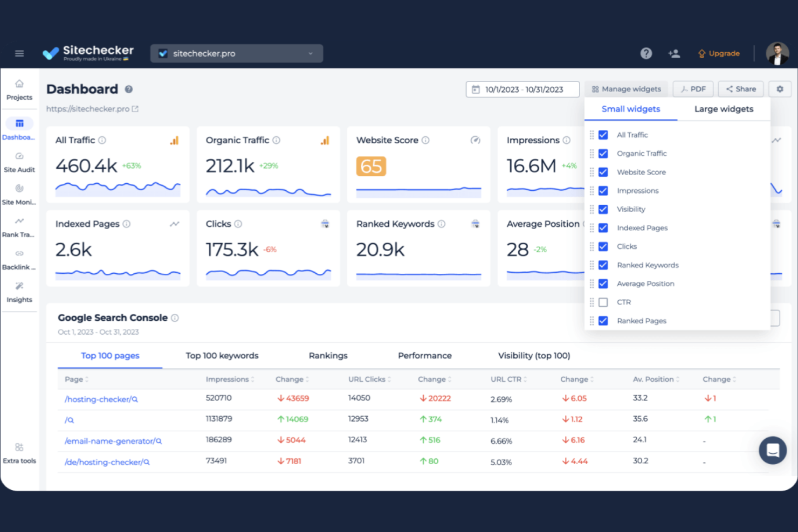Image resolution: width=798 pixels, height=532 pixels.
Task: Open the date range picker
Action: pyautogui.click(x=522, y=89)
